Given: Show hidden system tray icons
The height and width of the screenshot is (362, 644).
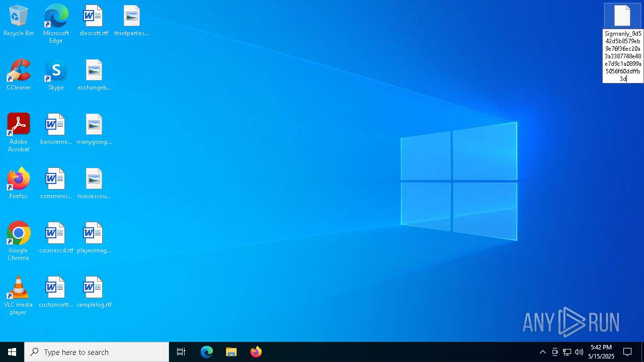Looking at the screenshot, I should point(542,352).
